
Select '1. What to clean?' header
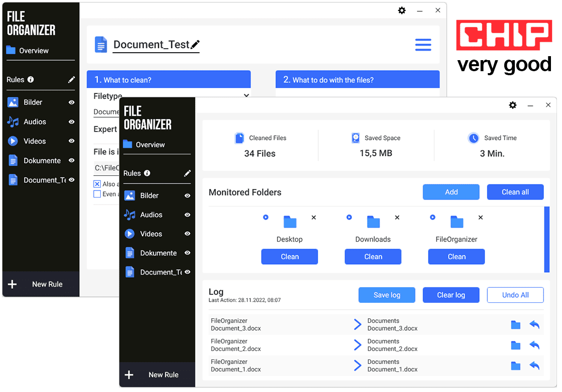click(x=169, y=79)
